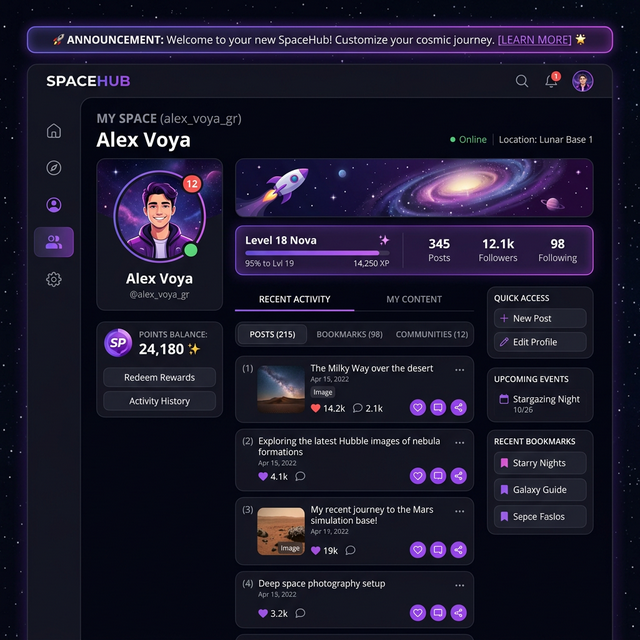The height and width of the screenshot is (640, 640).
Task: Select the Bookmarks (98) tab
Action: 349,334
